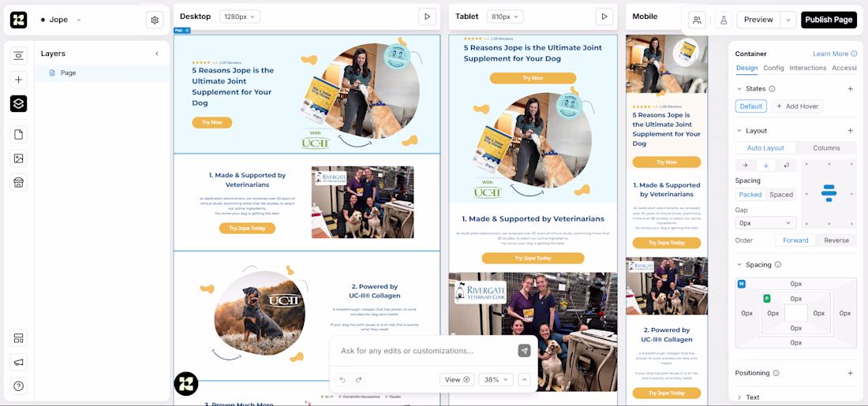
Task: Play the Desktop preview
Action: coord(427,17)
